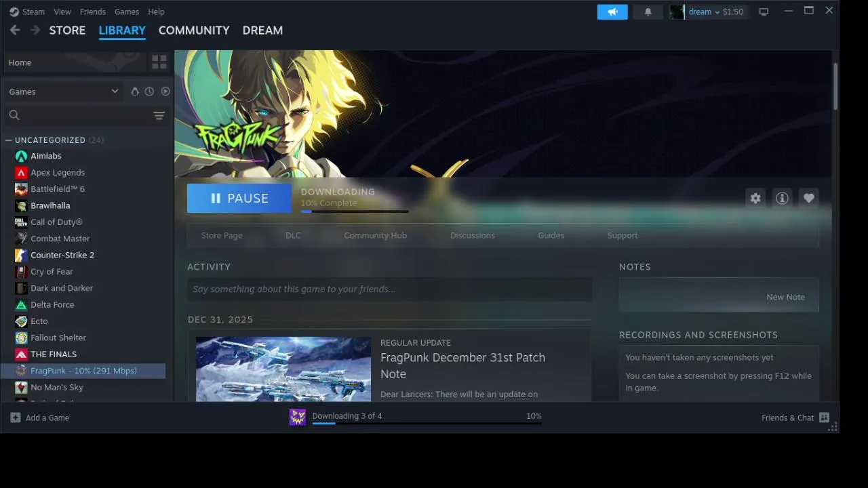Click the Delta Force game icon

click(21, 304)
